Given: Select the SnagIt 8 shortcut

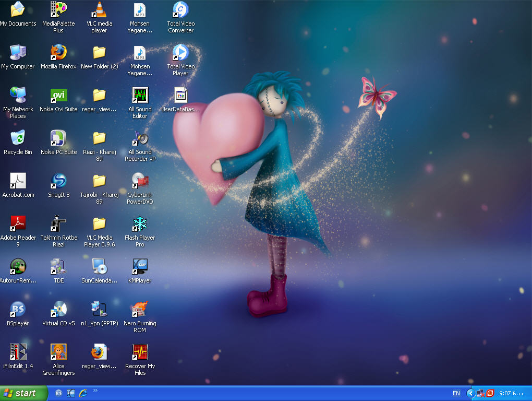Looking at the screenshot, I should 58,181.
